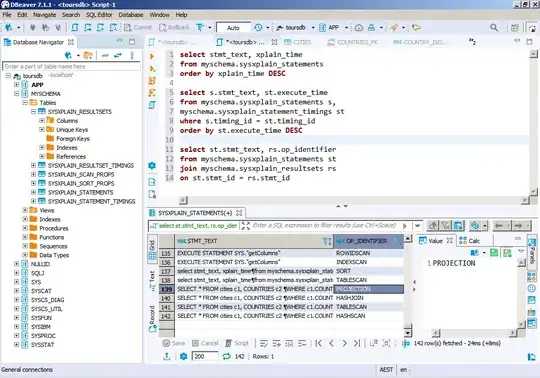The image size is (540, 378).
Task: Toggle the Record view of results
Action: coord(152,319)
